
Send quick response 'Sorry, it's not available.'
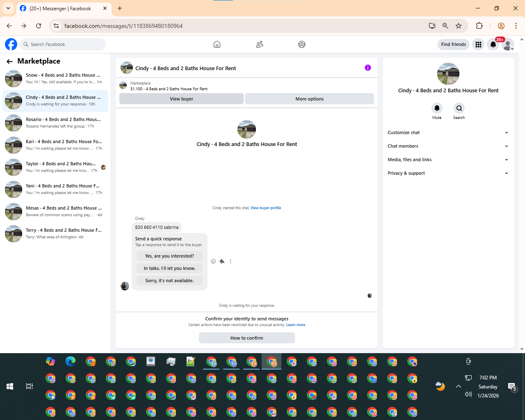(169, 281)
